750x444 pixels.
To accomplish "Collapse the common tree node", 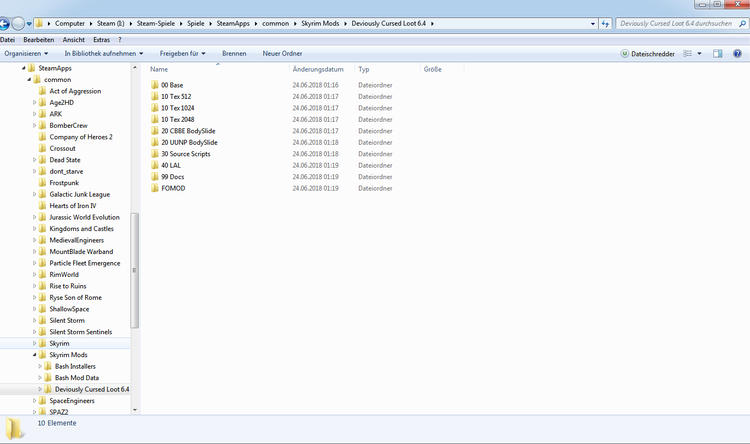I will click(x=29, y=79).
